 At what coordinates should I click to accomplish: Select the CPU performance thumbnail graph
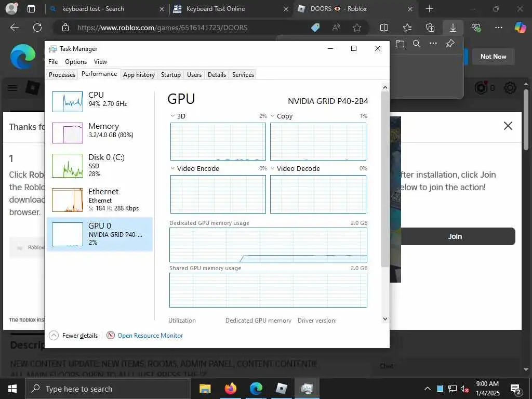[68, 102]
